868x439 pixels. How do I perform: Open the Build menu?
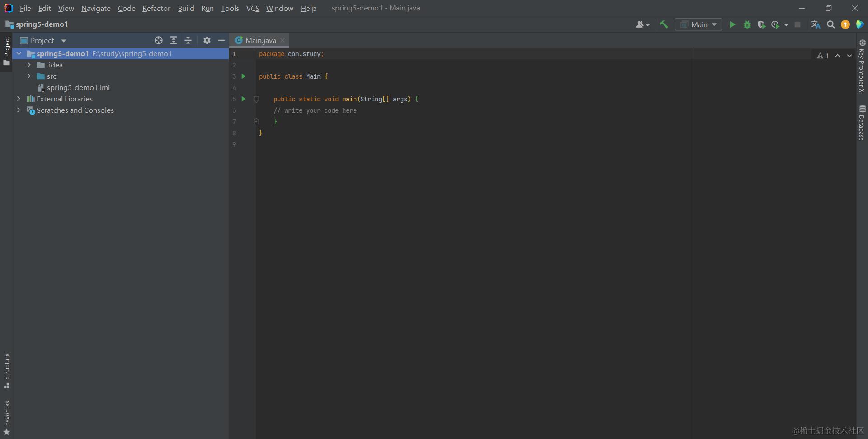pyautogui.click(x=186, y=8)
